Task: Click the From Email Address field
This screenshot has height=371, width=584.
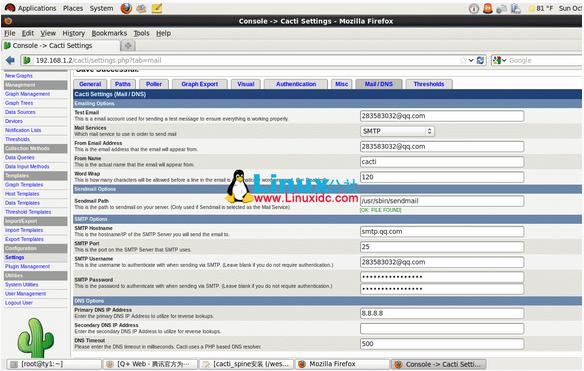Action: pos(442,146)
